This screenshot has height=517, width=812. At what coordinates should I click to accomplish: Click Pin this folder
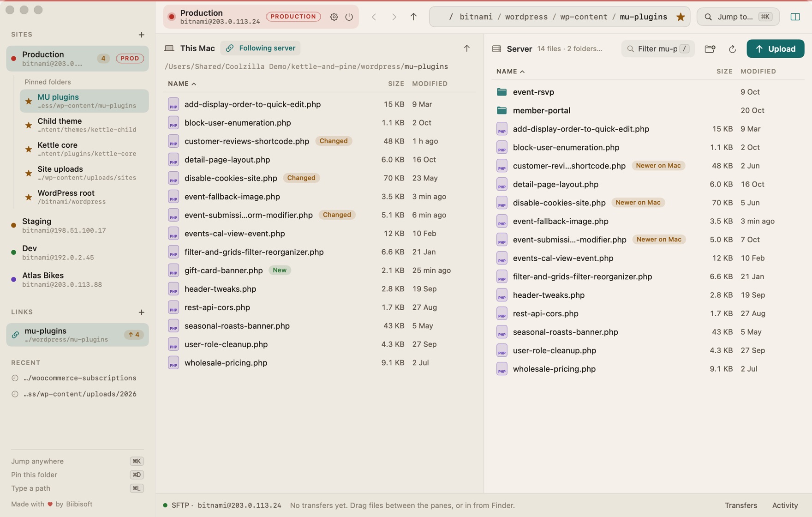(x=78, y=475)
